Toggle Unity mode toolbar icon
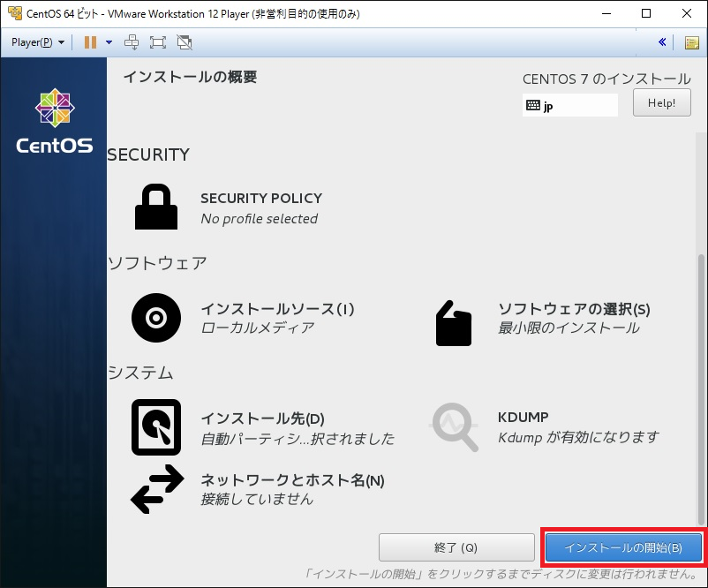 [x=185, y=42]
